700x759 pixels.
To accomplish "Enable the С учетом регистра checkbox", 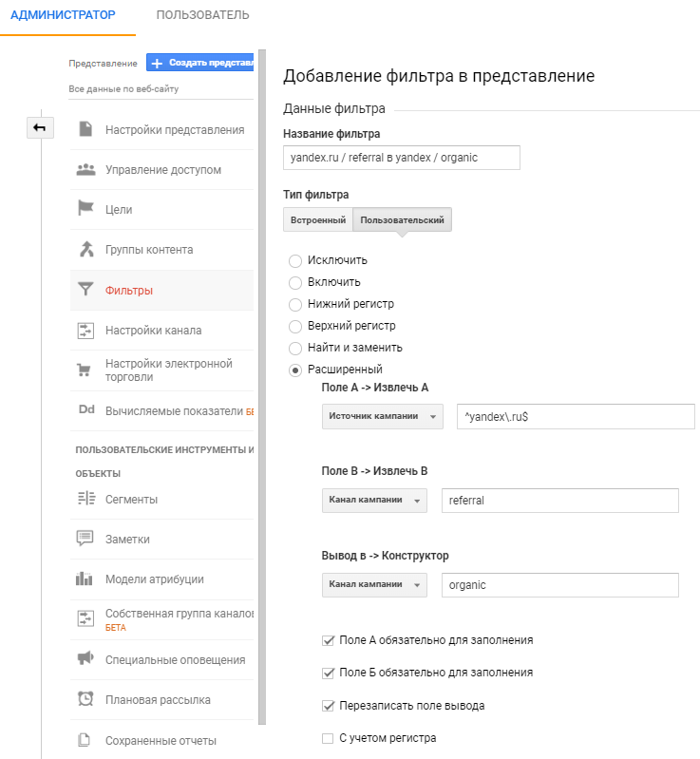I will click(328, 739).
